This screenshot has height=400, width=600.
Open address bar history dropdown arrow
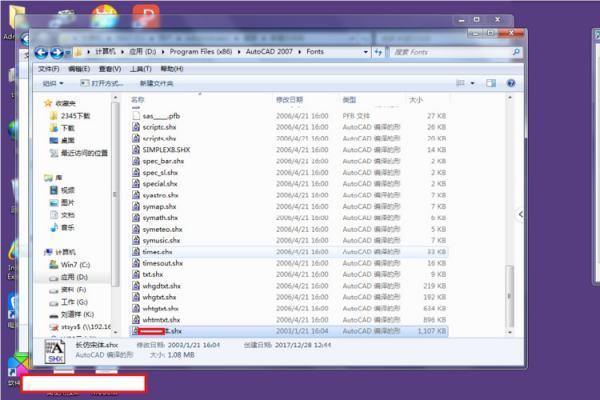pyautogui.click(x=366, y=52)
